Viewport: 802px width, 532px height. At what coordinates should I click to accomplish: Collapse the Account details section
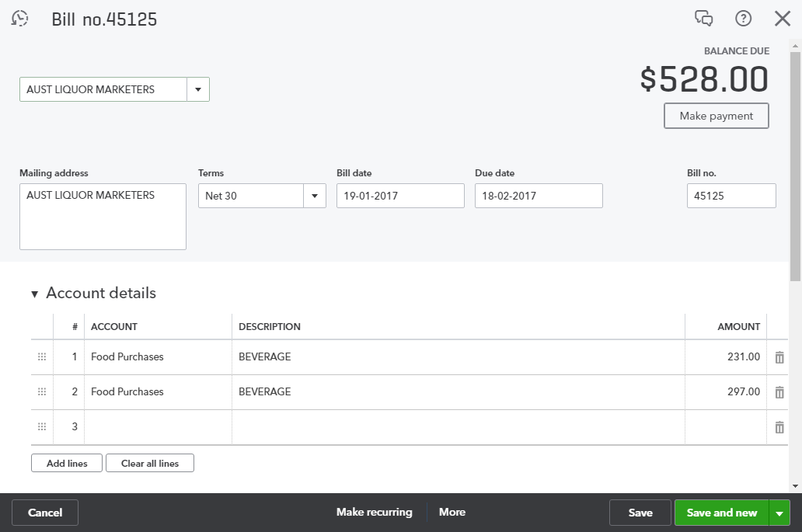pyautogui.click(x=35, y=294)
